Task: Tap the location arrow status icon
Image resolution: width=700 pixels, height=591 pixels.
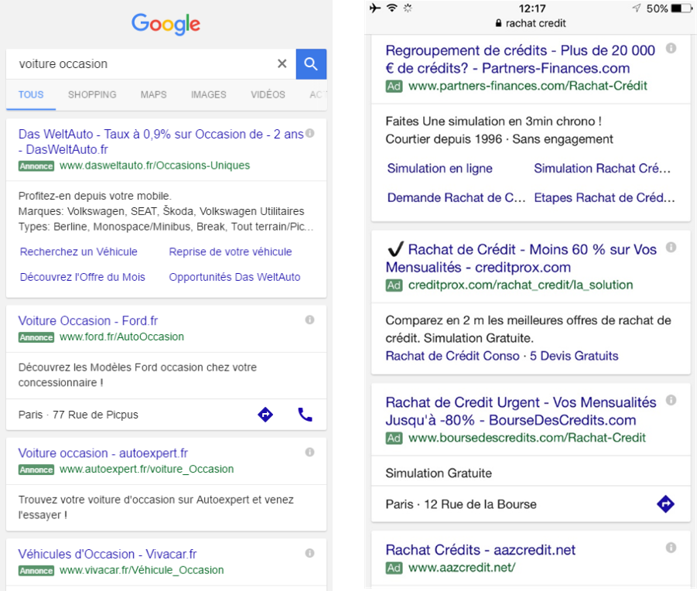Action: point(637,8)
